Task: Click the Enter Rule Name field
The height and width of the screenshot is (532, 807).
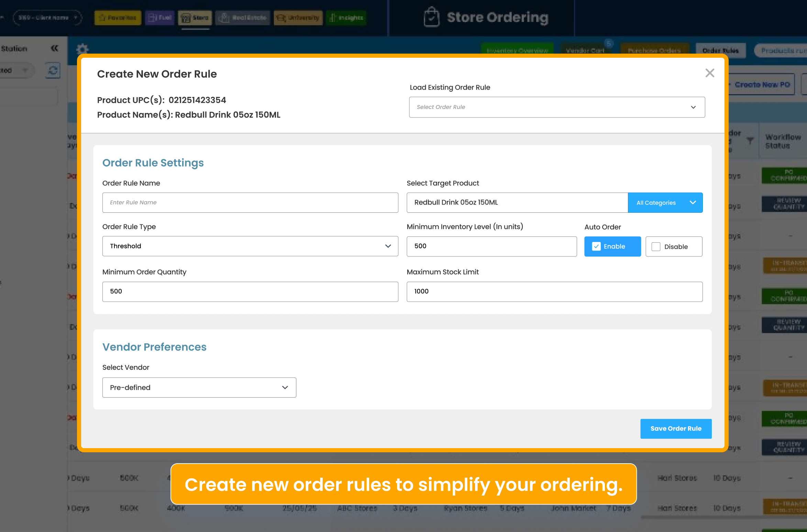Action: tap(250, 203)
